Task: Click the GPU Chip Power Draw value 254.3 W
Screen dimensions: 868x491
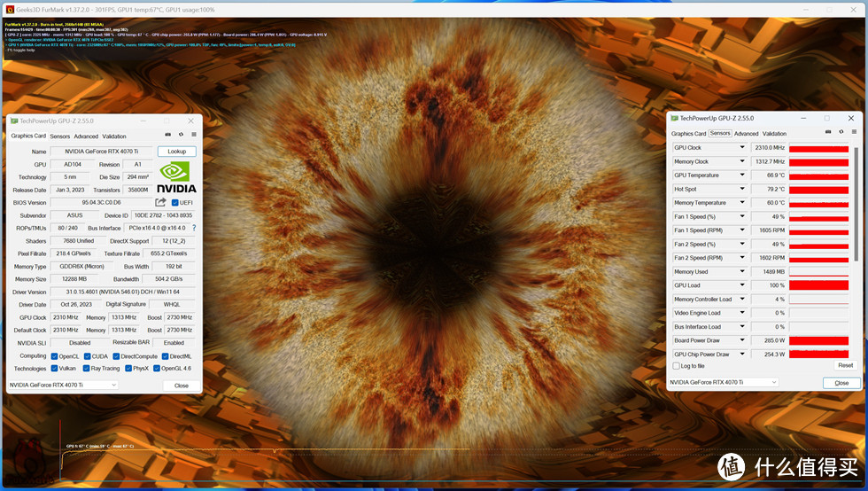Action: (x=769, y=355)
